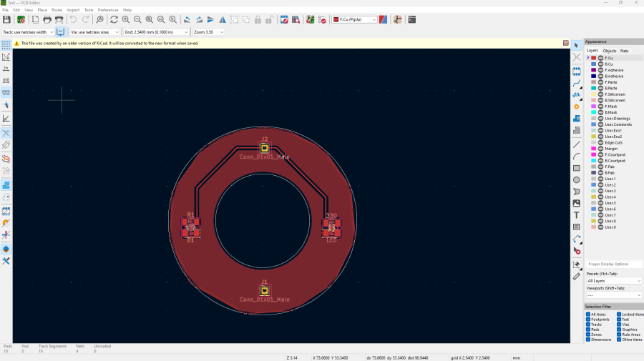Open the Presets All Layers combo box
644x361 pixels.
(614, 281)
